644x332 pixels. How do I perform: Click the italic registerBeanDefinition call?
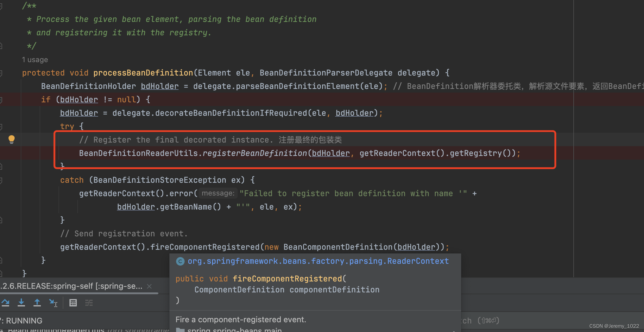click(x=255, y=153)
